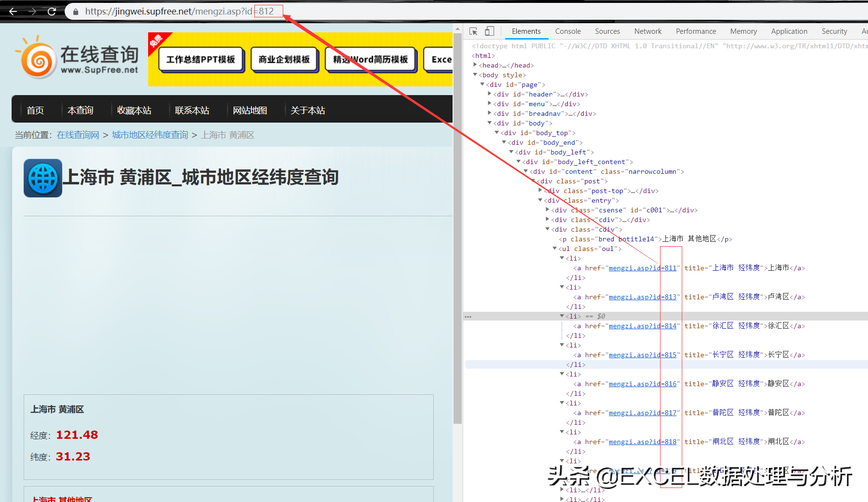Select the highlighted li == $0 row

(x=666, y=316)
